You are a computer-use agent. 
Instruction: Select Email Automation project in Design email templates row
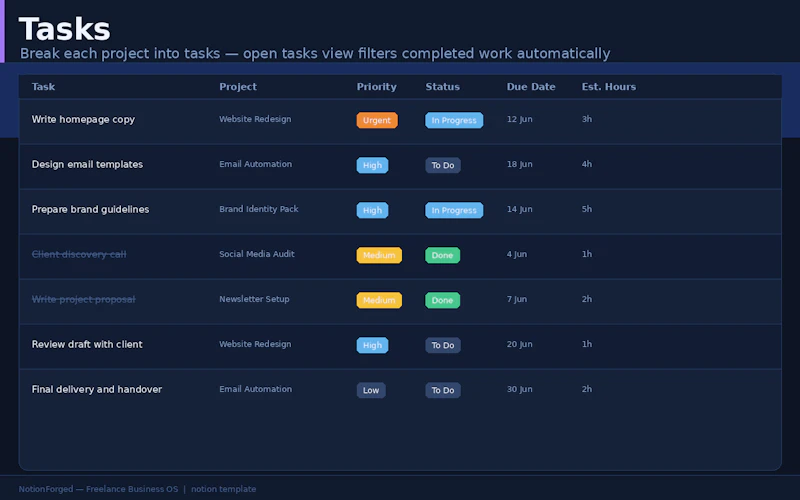tap(256, 164)
